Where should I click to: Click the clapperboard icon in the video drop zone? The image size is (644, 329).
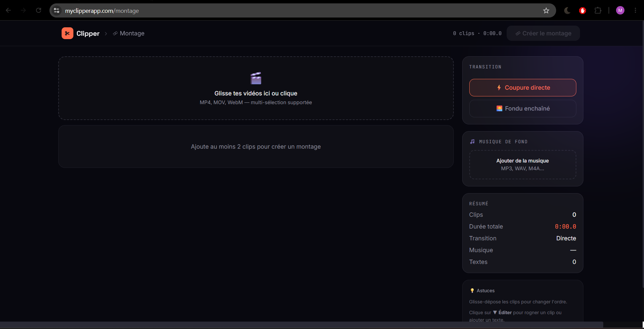click(x=256, y=78)
